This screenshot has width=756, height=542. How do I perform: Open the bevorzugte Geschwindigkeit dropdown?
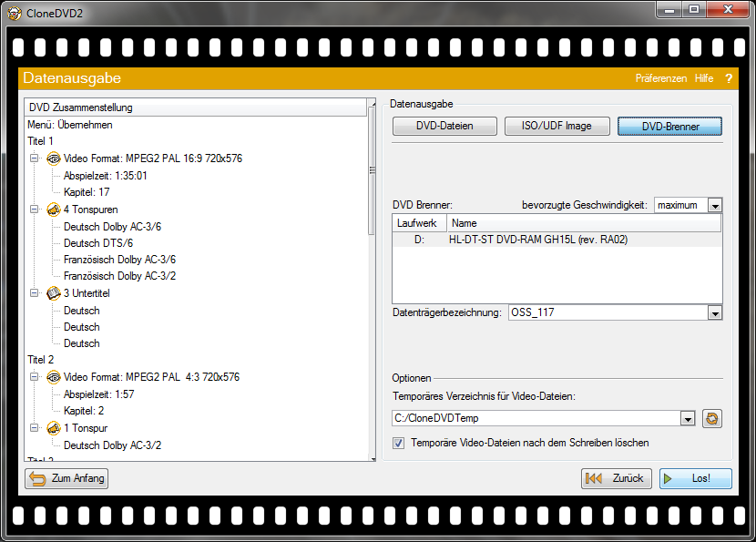[715, 206]
